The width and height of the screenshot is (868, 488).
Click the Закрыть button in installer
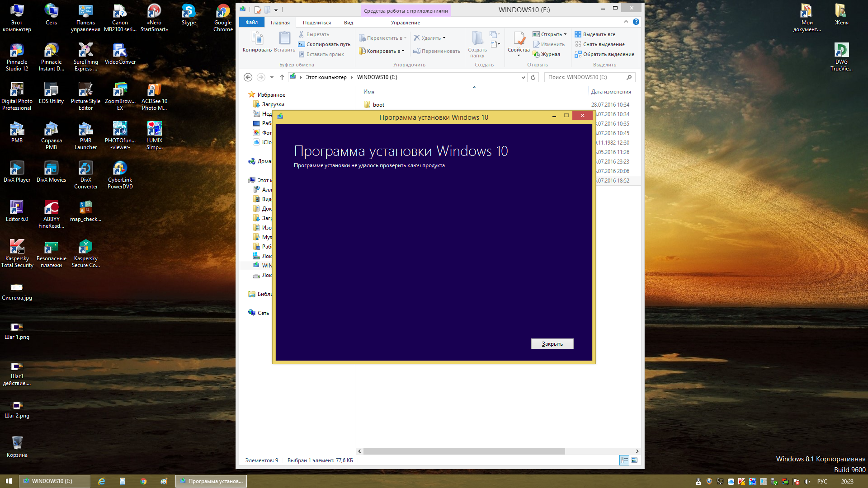(552, 344)
